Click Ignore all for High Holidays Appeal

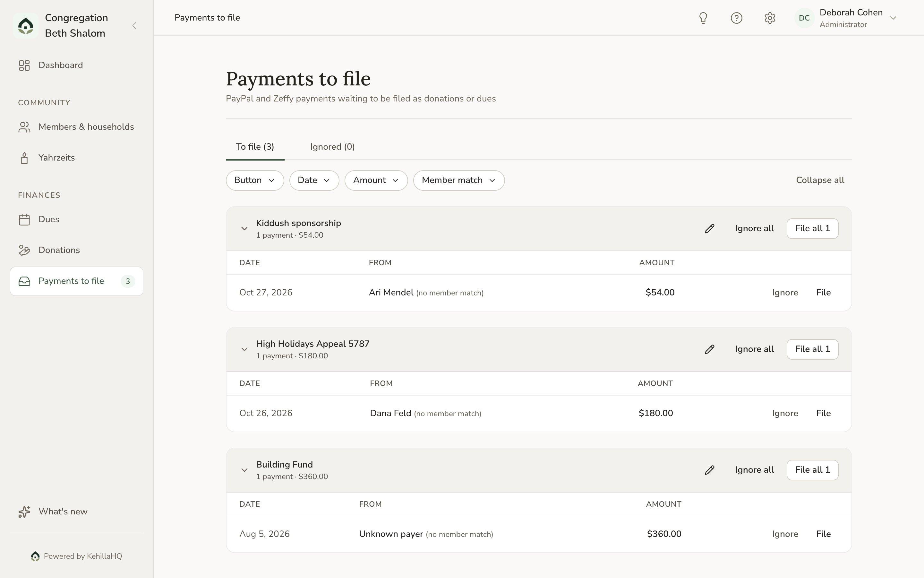point(754,349)
